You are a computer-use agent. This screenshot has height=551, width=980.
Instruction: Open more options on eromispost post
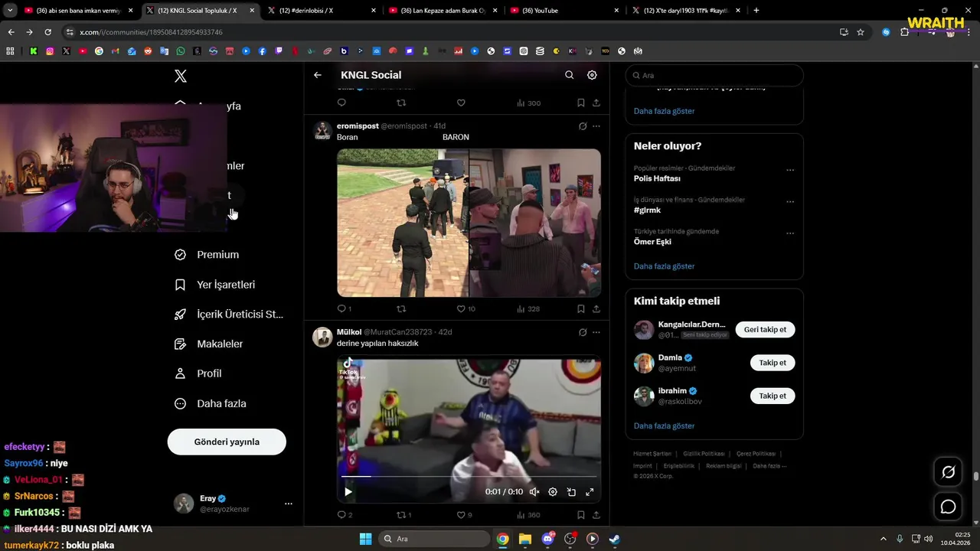click(596, 126)
